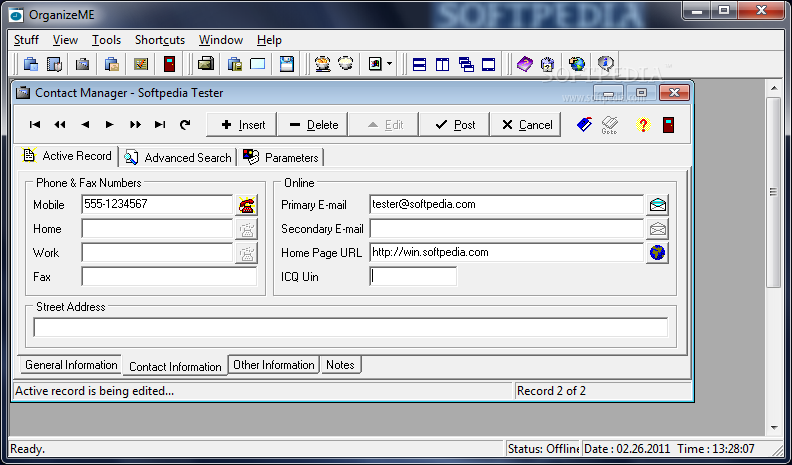Screen dimensions: 792x465
Task: Click the 'Record 2 of 2' status text
Action: 552,391
